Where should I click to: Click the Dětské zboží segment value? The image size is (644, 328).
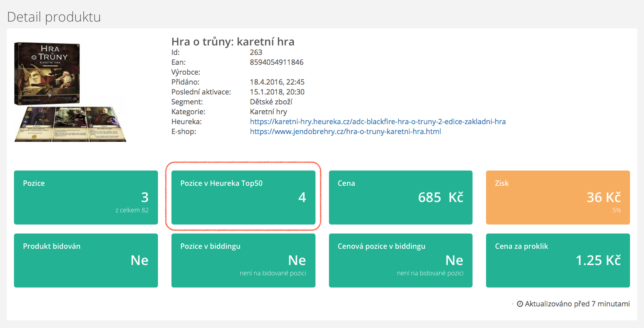(271, 102)
